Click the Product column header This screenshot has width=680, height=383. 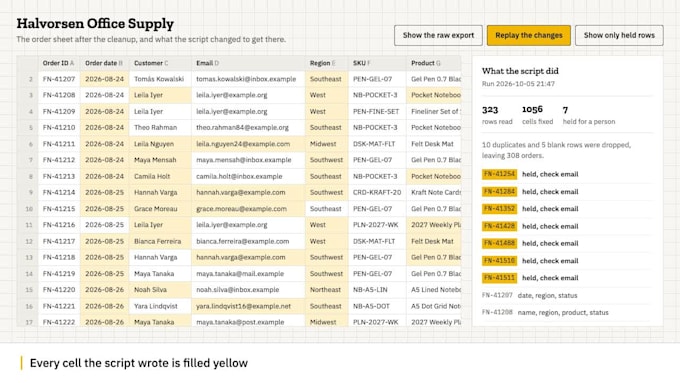[434, 63]
